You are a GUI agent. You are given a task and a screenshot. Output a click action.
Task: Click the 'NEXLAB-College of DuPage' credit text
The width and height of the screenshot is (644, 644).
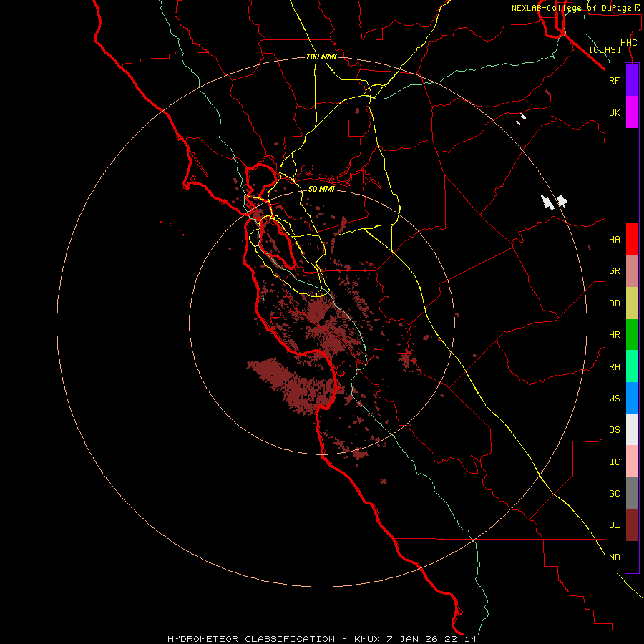tap(573, 8)
